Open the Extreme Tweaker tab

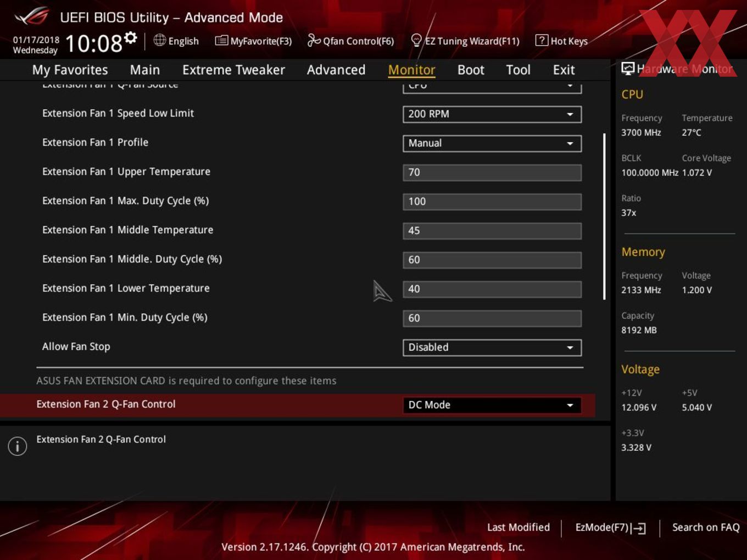pyautogui.click(x=233, y=70)
